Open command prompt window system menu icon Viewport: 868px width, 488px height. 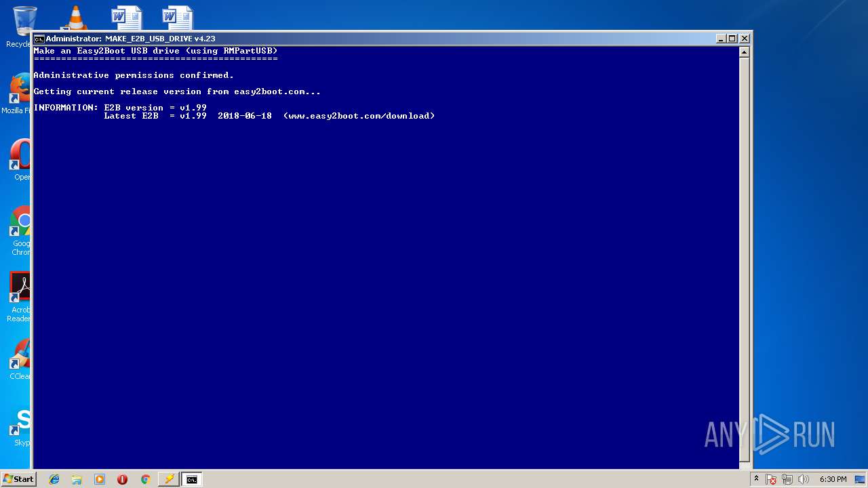click(39, 39)
